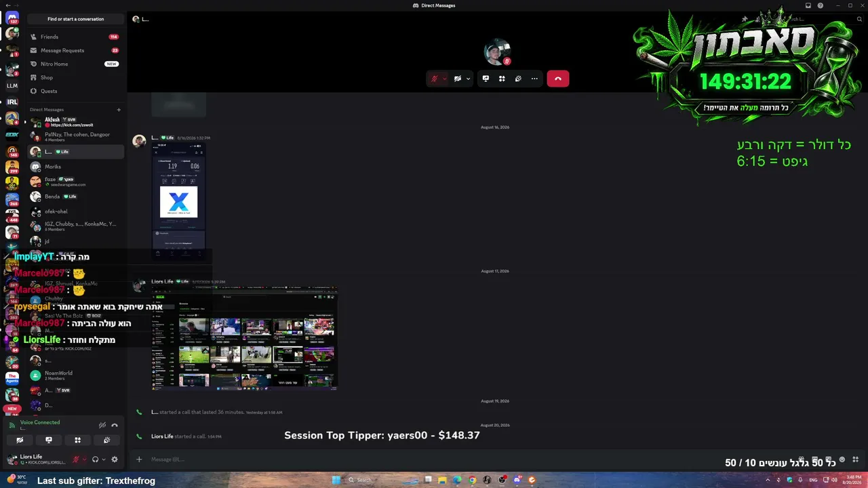Viewport: 868px width, 488px height.
Task: Toggle deafen headphones in user panel
Action: pyautogui.click(x=95, y=460)
